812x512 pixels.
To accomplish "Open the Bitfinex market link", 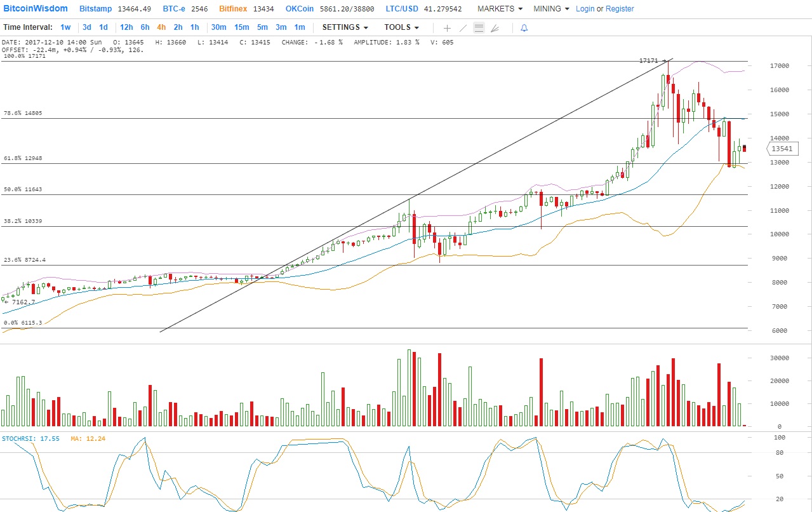I will (233, 9).
